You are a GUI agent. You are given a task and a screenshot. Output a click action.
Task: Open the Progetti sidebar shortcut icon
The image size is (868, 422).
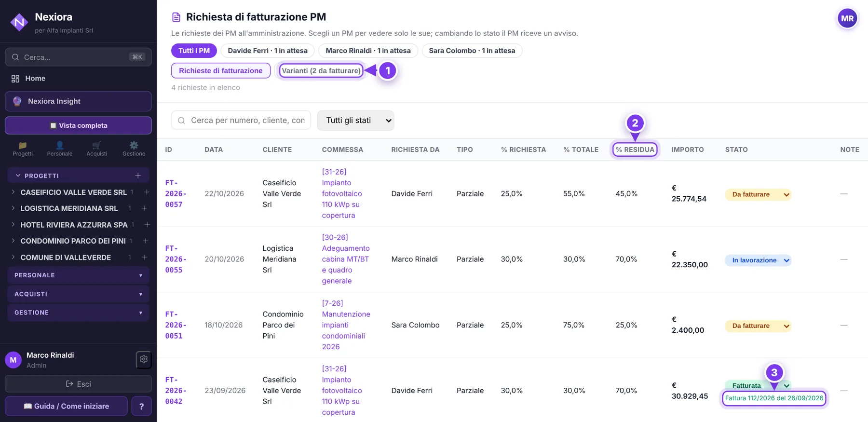(x=23, y=145)
